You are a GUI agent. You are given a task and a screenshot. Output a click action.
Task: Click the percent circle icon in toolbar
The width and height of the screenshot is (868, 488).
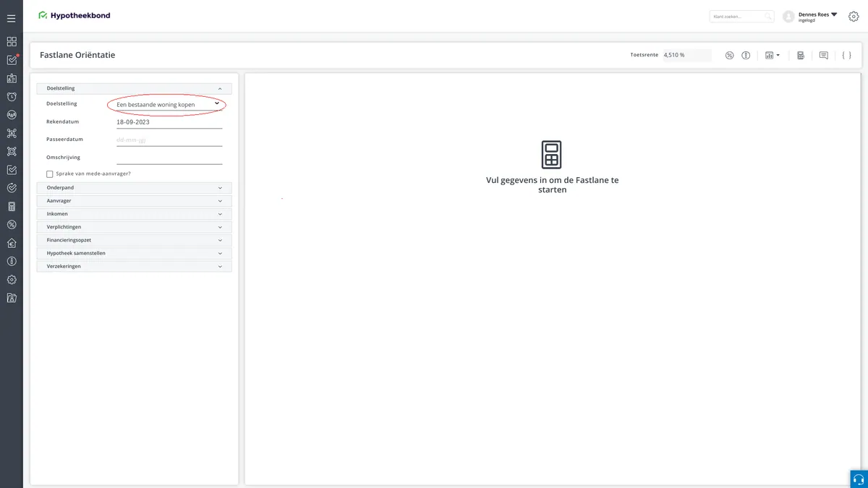click(729, 56)
